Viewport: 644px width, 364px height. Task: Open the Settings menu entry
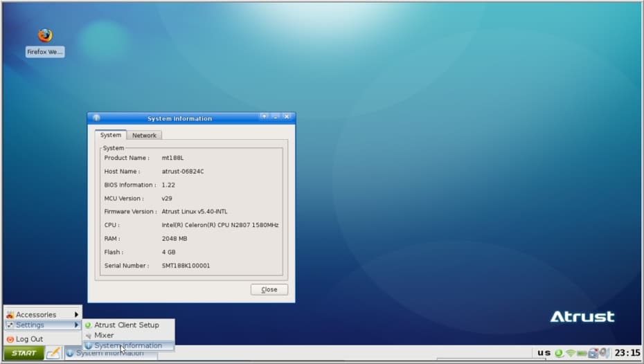tap(43, 325)
